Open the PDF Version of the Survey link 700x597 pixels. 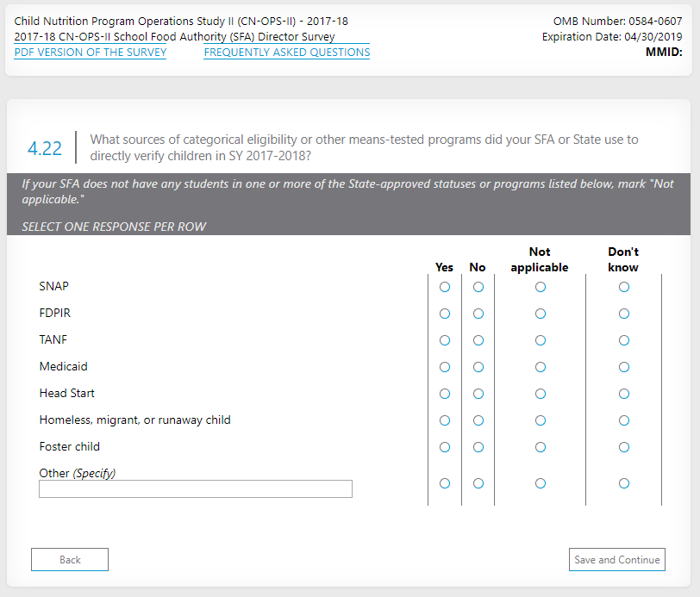click(91, 53)
